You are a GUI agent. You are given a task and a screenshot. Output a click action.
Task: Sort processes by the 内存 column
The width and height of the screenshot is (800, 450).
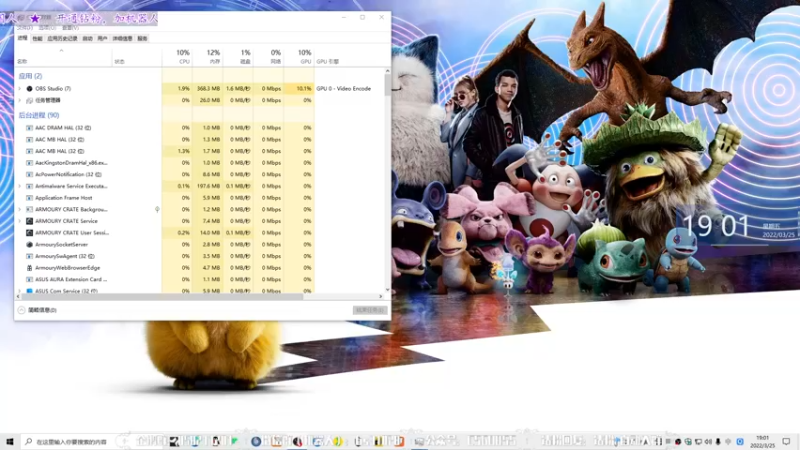[208, 56]
